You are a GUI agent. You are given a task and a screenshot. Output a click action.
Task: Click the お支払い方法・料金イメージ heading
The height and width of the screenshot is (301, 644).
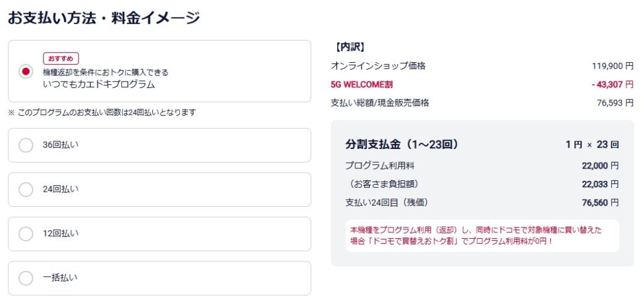(x=104, y=18)
